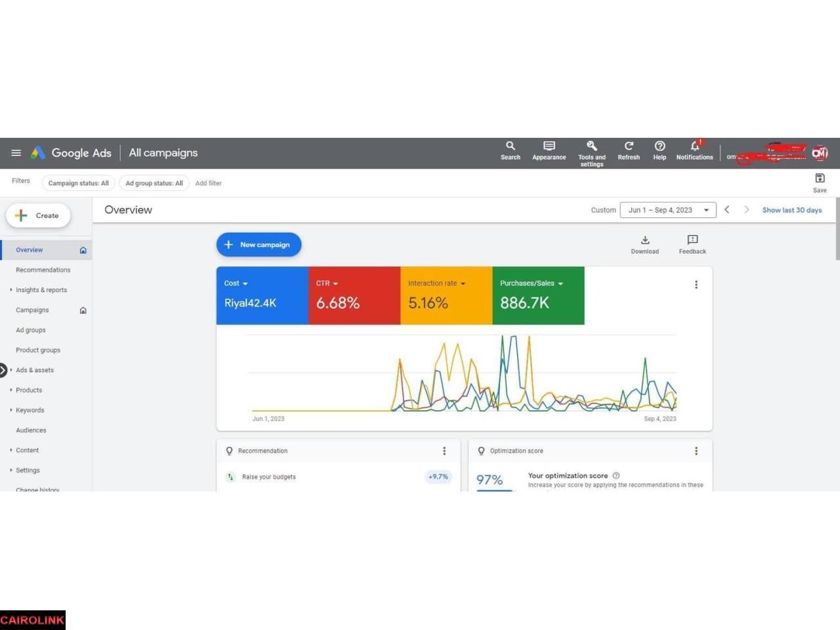The width and height of the screenshot is (840, 630).
Task: Click the Feedback icon
Action: 692,241
